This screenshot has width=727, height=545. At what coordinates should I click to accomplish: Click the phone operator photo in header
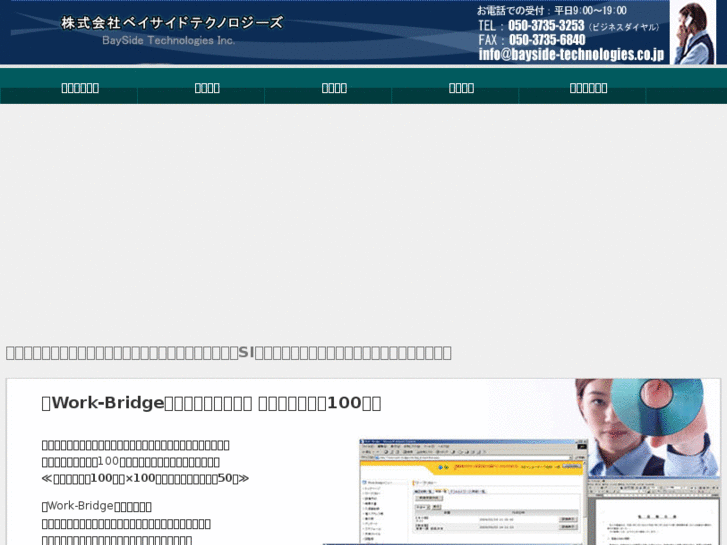(x=694, y=32)
